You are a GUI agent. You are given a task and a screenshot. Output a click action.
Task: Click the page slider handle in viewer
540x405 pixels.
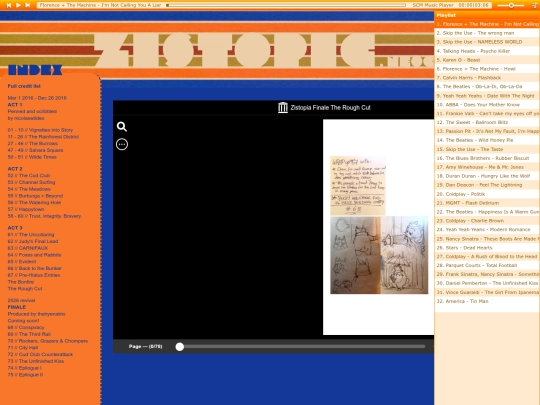coord(179,347)
